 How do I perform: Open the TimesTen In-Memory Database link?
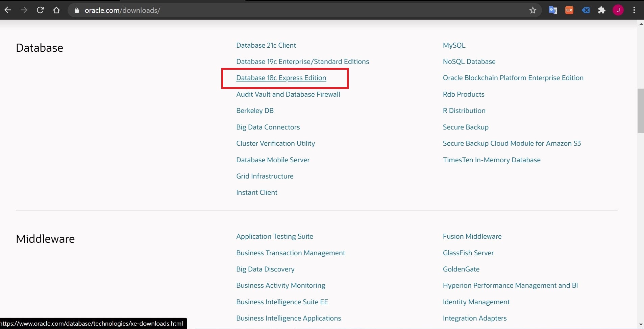pos(492,160)
